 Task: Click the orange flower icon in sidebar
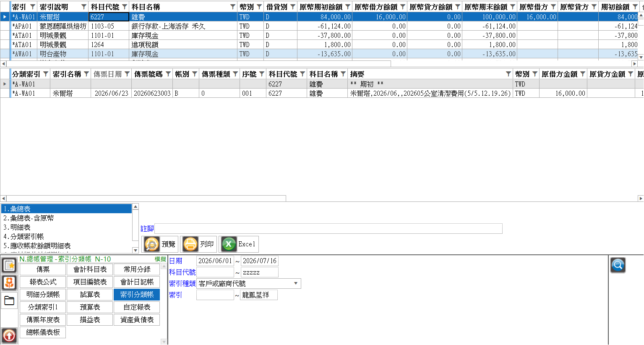(x=9, y=282)
